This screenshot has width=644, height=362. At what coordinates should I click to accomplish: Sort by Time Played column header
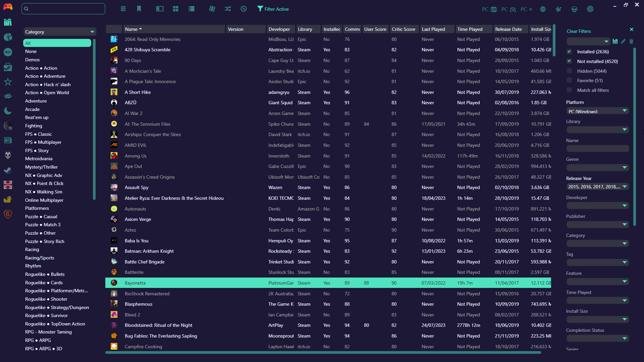(474, 29)
